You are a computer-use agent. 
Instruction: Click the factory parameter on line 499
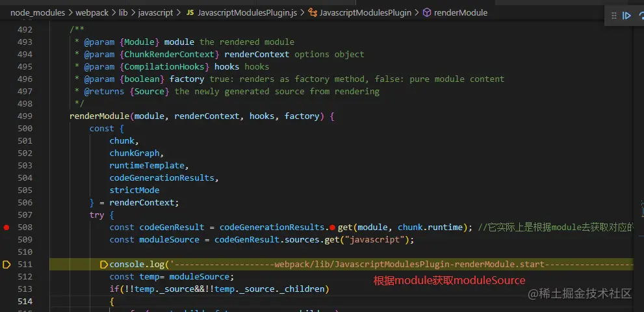coord(302,116)
